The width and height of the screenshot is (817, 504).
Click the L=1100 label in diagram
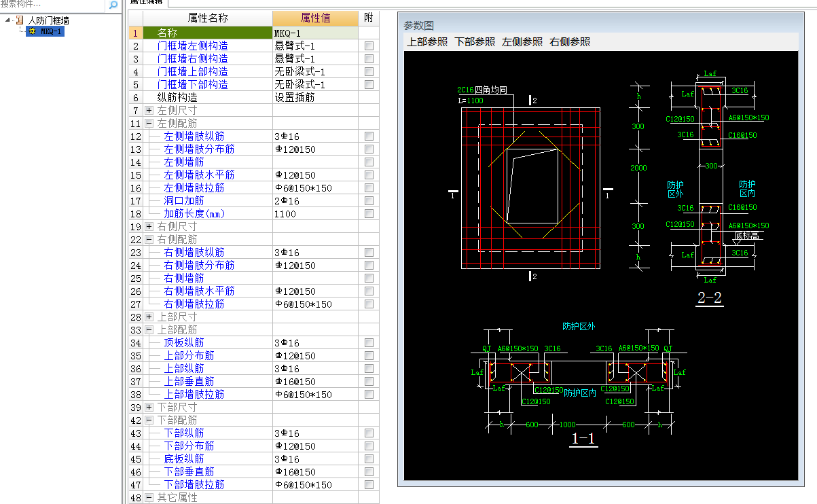pyautogui.click(x=470, y=101)
